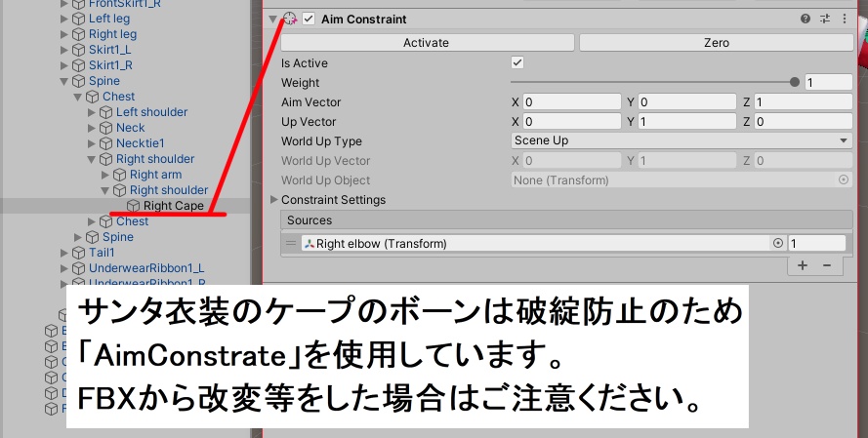Expand the Tail1 node
868x438 pixels.
(64, 253)
